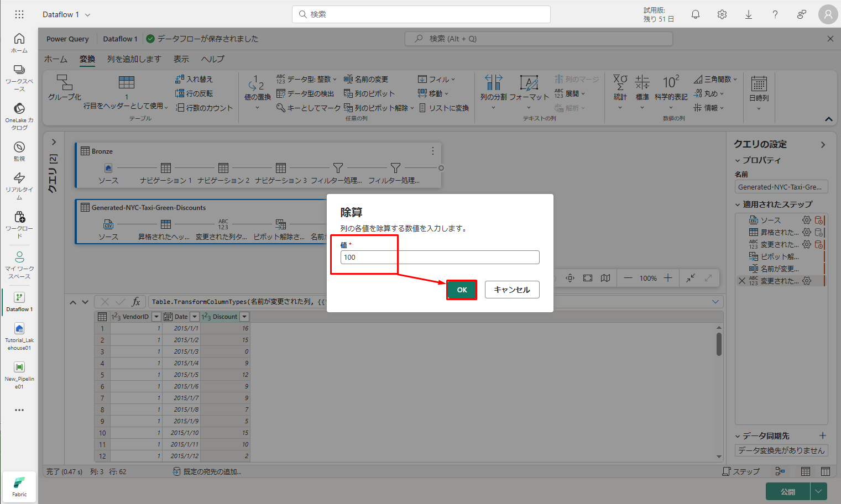Click the 列の分割 icon
The height and width of the screenshot is (504, 841).
493,83
